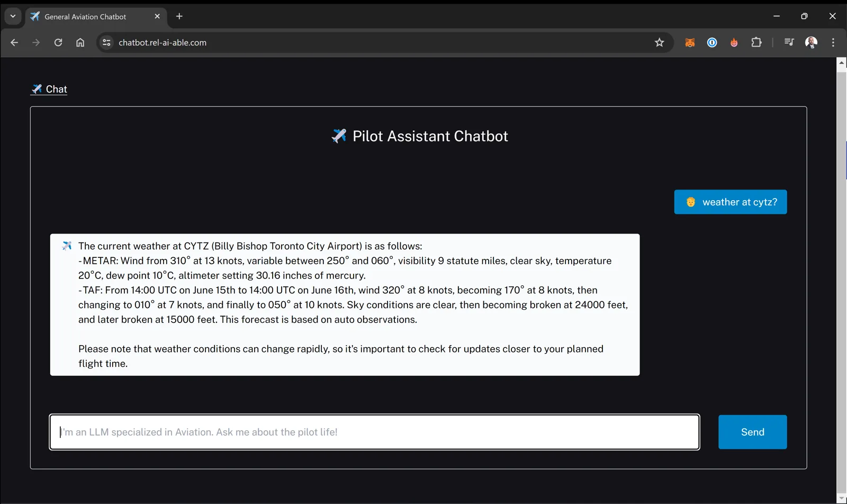This screenshot has height=504, width=847.
Task: Open the 1Password extension icon
Action: click(712, 42)
